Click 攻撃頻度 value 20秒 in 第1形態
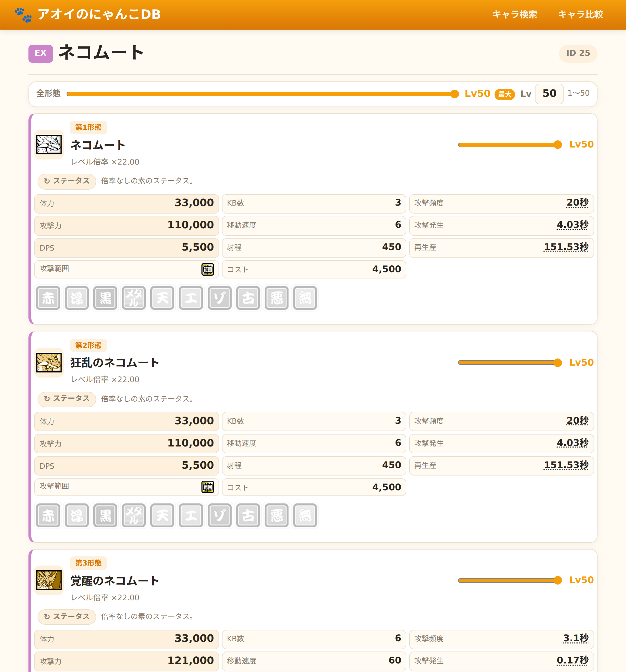The image size is (626, 672). coord(577,203)
